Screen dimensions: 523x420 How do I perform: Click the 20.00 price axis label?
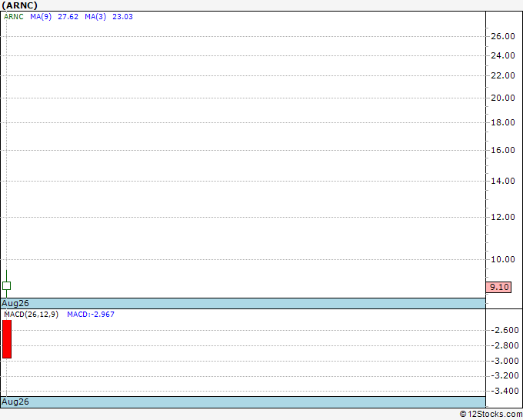(x=503, y=98)
